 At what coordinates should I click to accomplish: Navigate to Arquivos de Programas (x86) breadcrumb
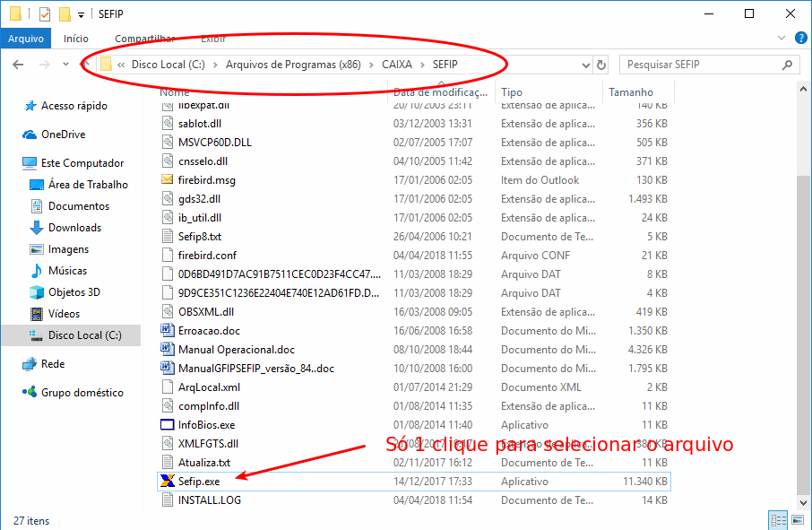pos(293,65)
